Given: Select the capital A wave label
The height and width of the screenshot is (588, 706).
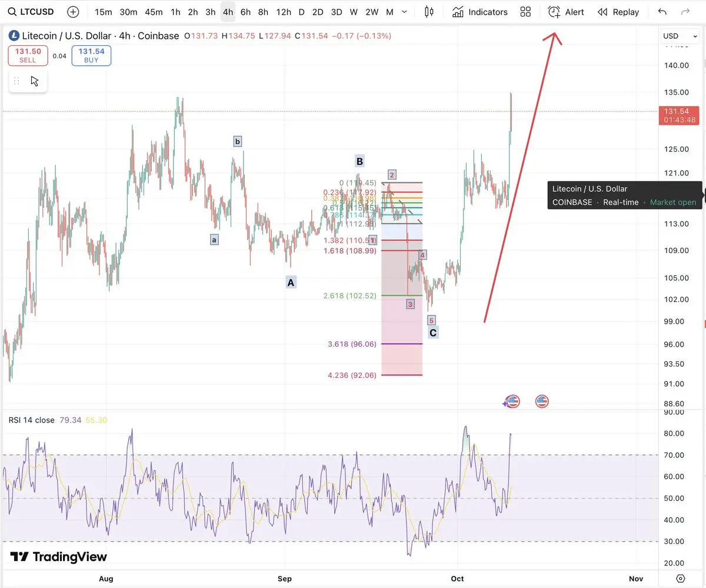Looking at the screenshot, I should point(291,283).
